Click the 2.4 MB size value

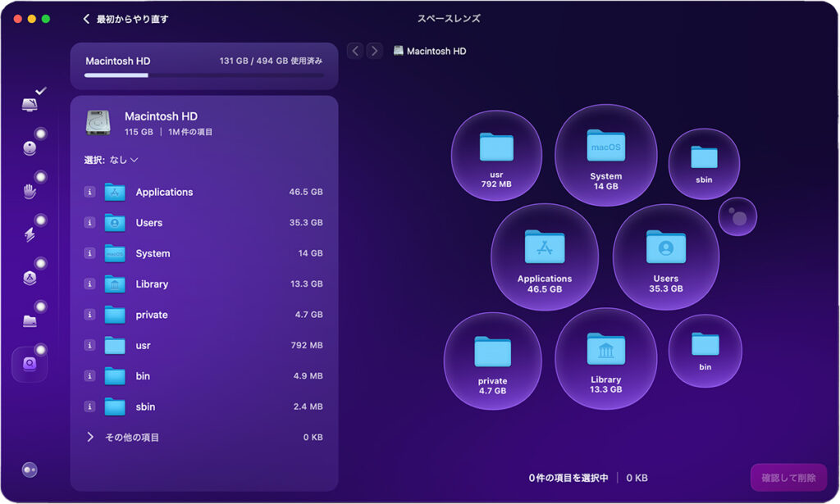(x=308, y=406)
